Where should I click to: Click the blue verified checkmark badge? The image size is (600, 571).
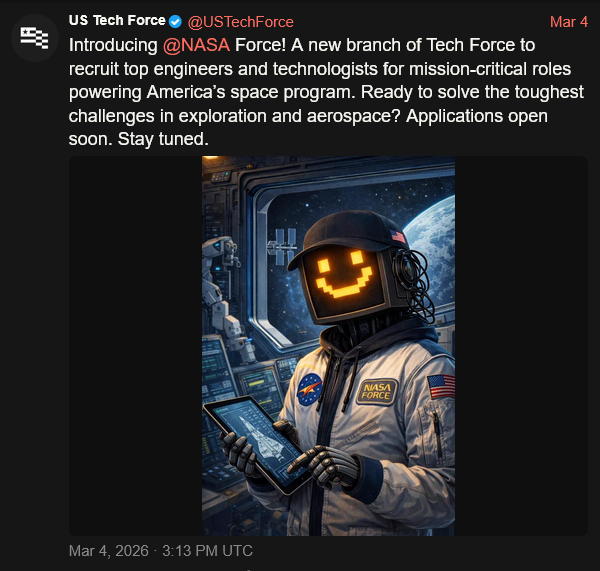click(176, 21)
